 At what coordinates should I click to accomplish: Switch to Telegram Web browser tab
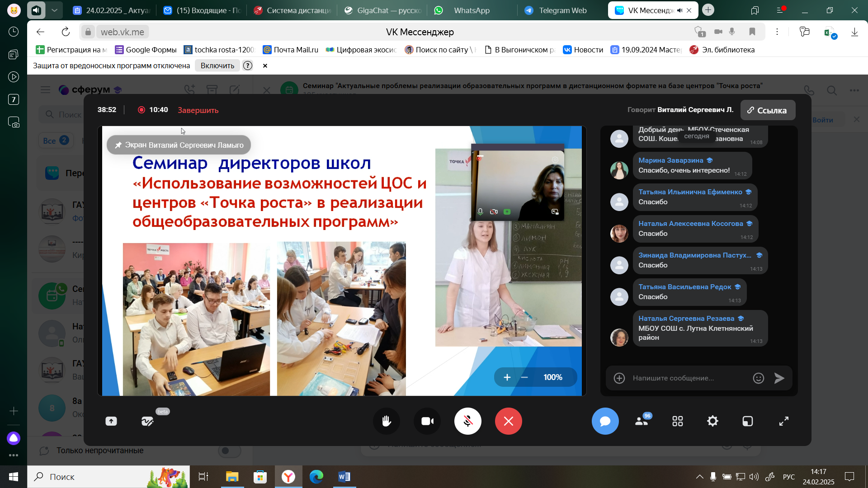click(x=562, y=10)
